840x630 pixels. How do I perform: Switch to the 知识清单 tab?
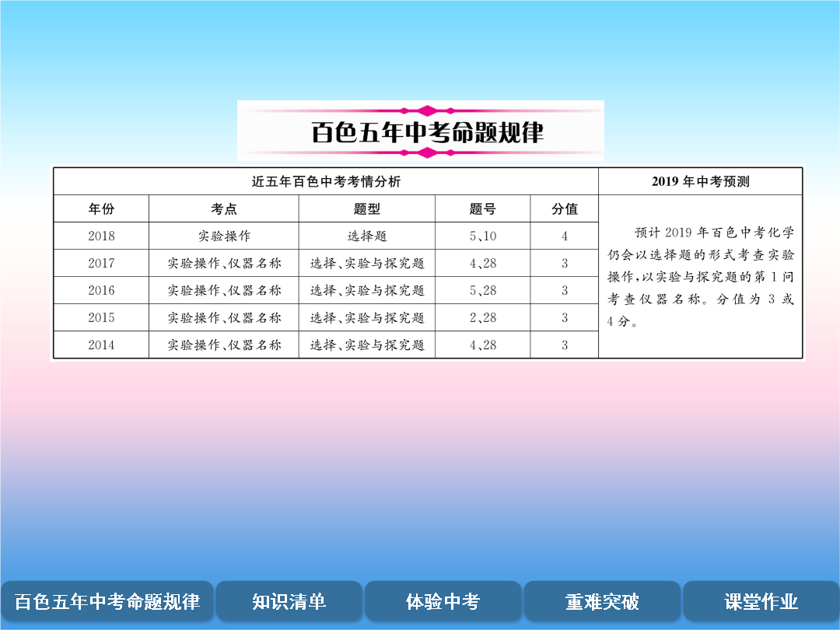[289, 601]
